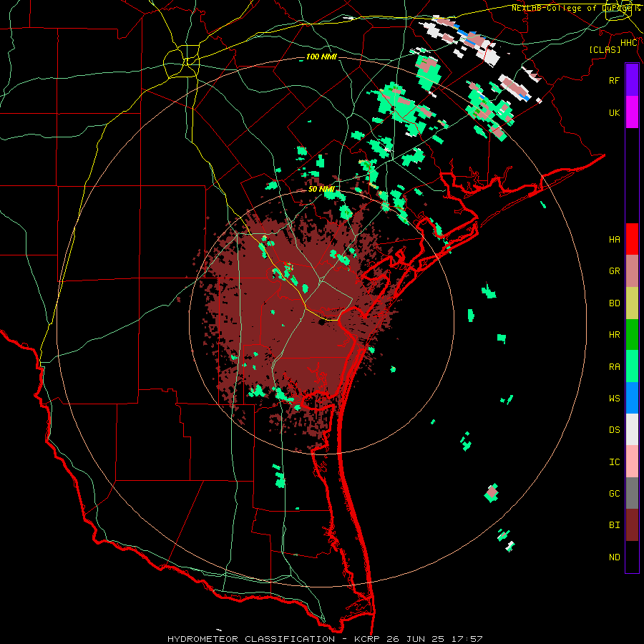Click the '[CLAS]' units label
This screenshot has height=644, width=644.
(x=605, y=49)
